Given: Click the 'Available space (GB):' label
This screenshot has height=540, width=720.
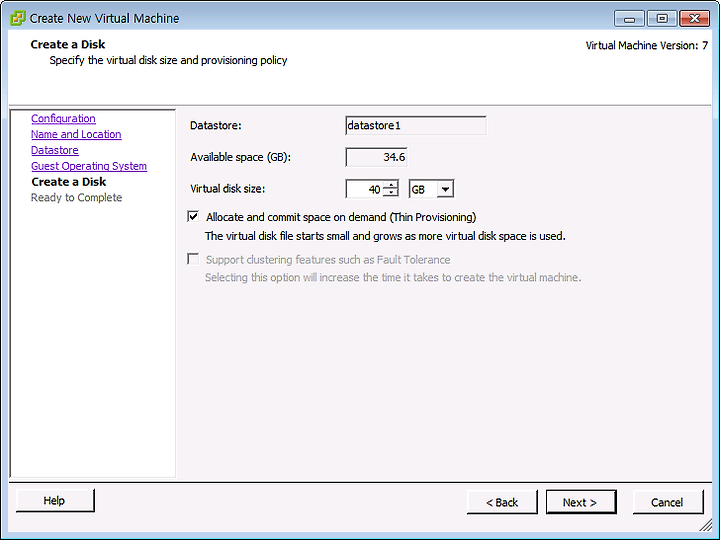Looking at the screenshot, I should (241, 157).
